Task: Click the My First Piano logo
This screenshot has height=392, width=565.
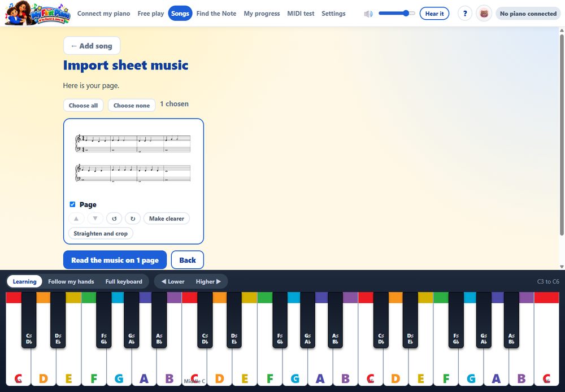Action: pyautogui.click(x=37, y=14)
